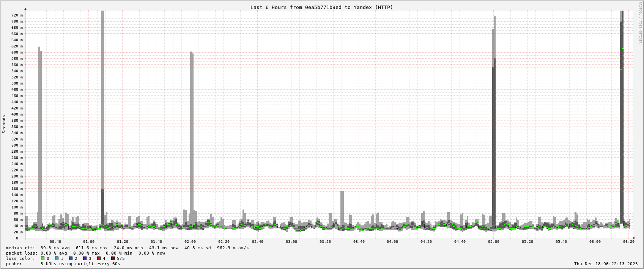
Task: Click the green loss color 0 swatch
Action: click(43, 258)
